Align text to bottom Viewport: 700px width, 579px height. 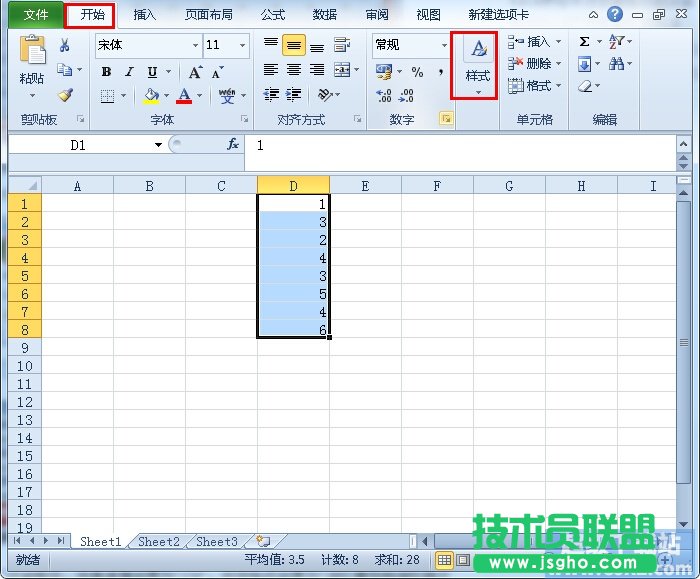click(x=317, y=46)
